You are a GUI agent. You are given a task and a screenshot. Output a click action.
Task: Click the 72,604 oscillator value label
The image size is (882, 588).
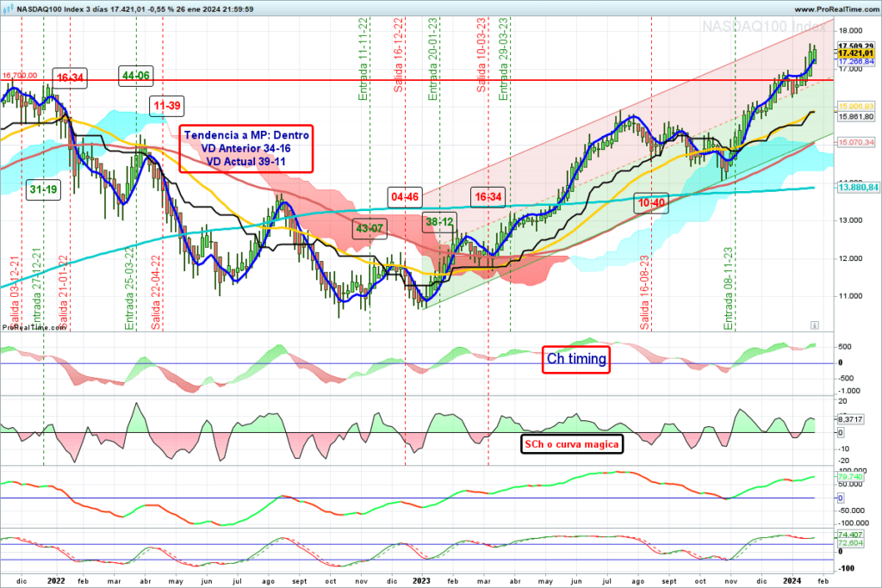850,543
